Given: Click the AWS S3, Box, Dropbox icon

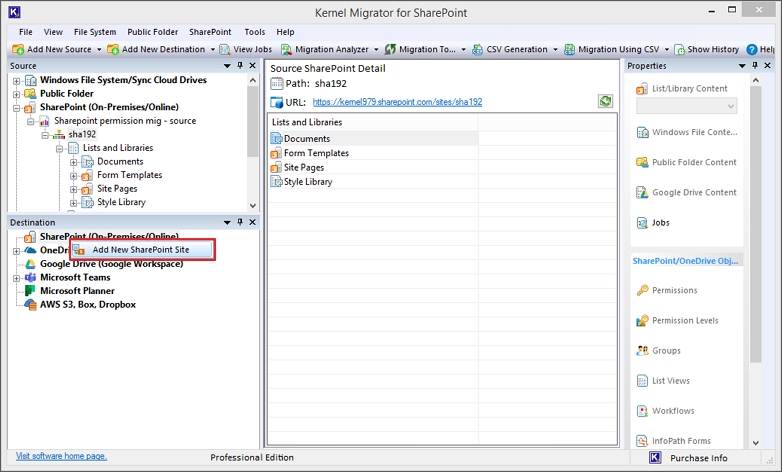Looking at the screenshot, I should coord(30,304).
